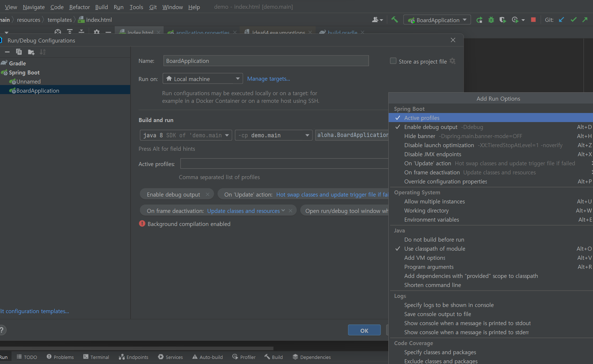Click the Active profiles input field
This screenshot has height=364, width=593.
tap(284, 164)
